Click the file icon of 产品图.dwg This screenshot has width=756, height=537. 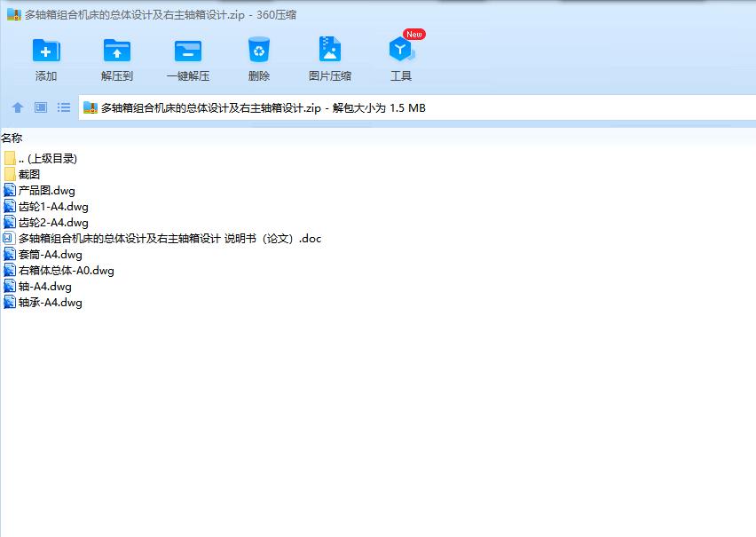coord(10,190)
